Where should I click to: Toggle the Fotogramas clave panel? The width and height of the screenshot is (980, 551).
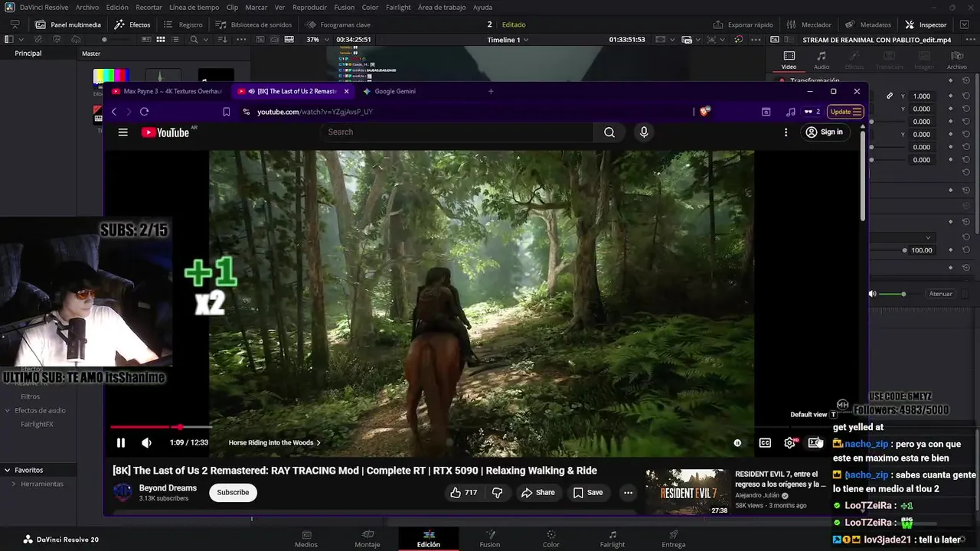click(338, 24)
